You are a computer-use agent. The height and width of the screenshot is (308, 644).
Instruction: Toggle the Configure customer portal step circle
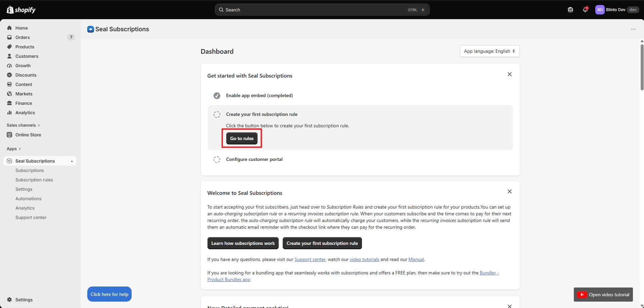[217, 160]
